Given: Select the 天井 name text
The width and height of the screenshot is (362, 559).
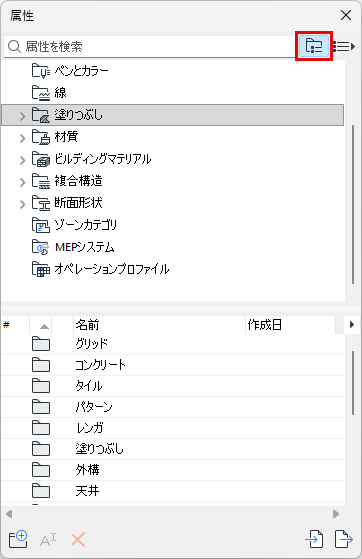Looking at the screenshot, I should [87, 491].
